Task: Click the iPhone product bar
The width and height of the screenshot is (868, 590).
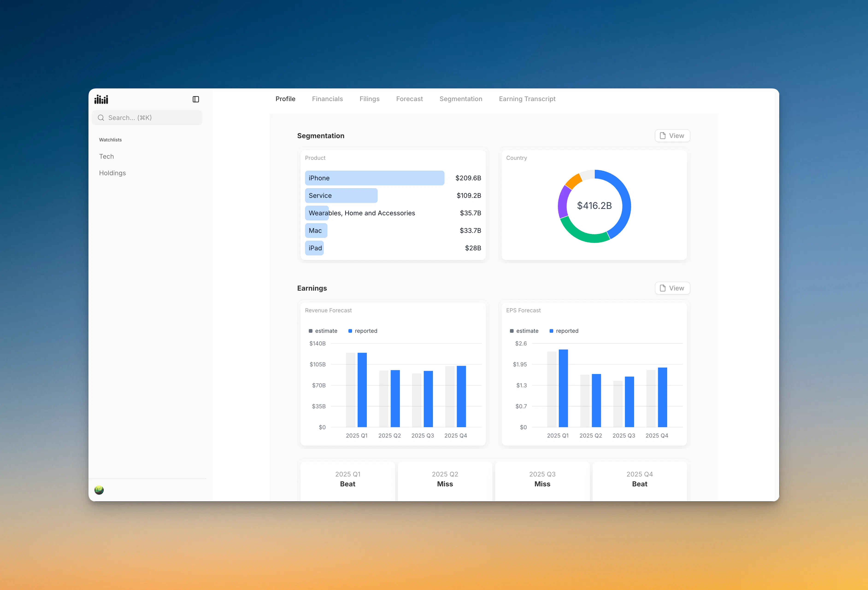Action: [375, 178]
